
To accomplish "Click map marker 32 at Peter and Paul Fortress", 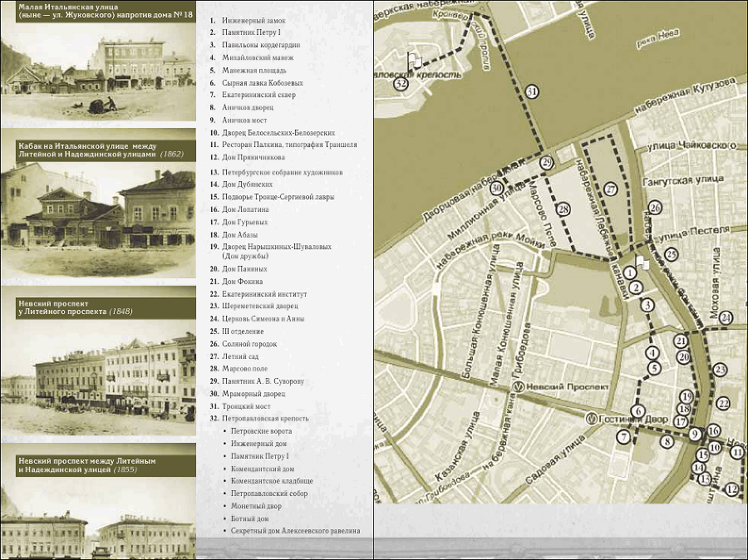I will (401, 84).
